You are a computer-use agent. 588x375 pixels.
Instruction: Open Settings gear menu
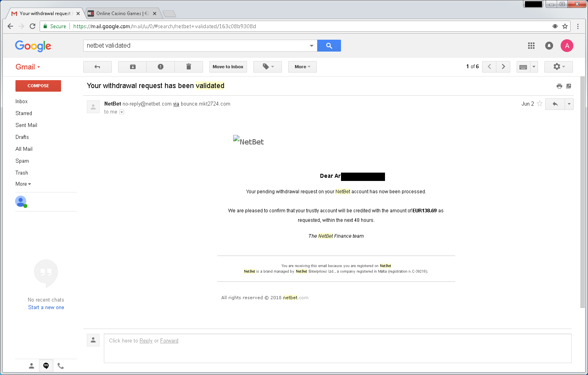pos(559,67)
